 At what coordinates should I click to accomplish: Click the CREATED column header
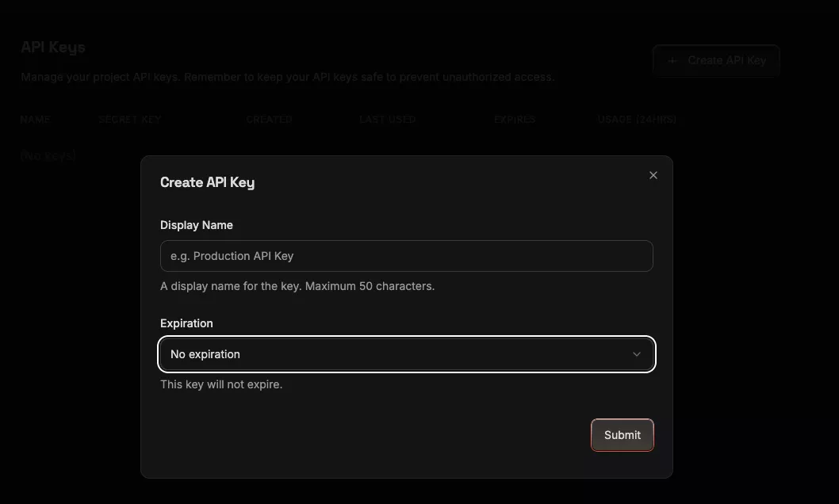[x=269, y=120]
